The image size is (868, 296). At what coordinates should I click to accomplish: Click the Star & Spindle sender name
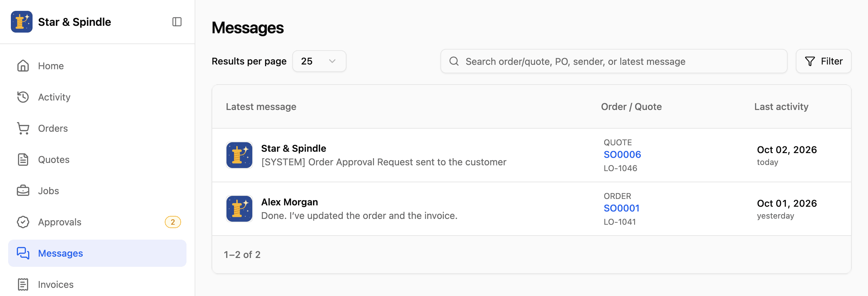point(294,148)
